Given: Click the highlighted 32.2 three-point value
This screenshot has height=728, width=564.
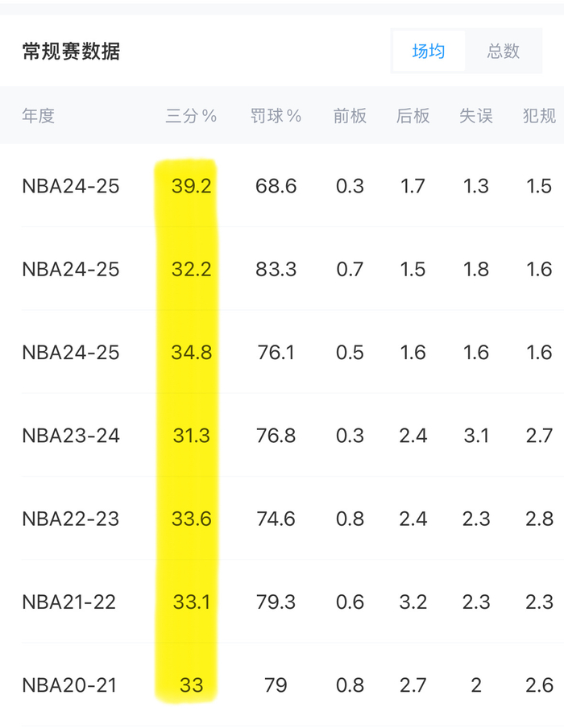Looking at the screenshot, I should click(x=191, y=269).
